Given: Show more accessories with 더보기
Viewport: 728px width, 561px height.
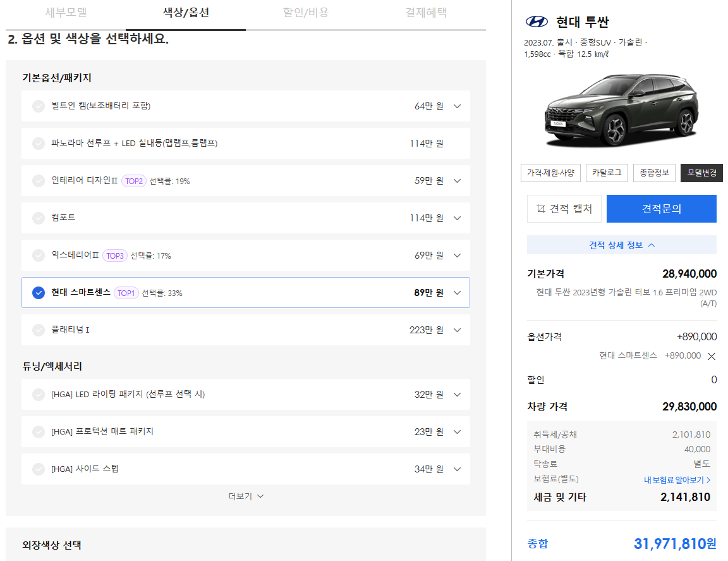Looking at the screenshot, I should point(246,496).
